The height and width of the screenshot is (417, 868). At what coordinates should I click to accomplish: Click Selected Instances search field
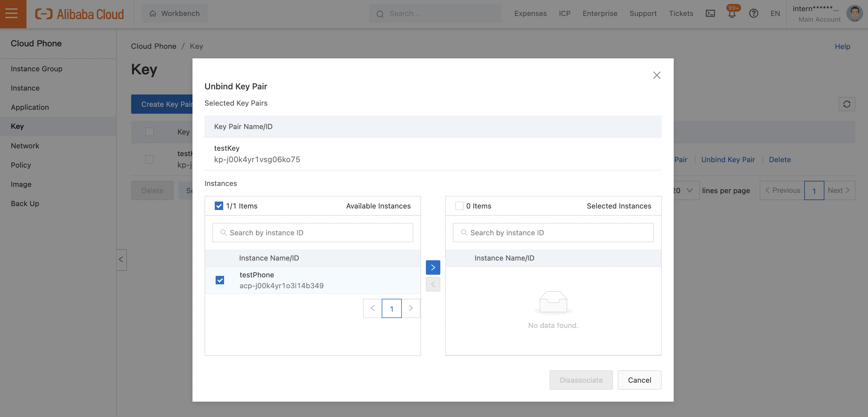(553, 233)
